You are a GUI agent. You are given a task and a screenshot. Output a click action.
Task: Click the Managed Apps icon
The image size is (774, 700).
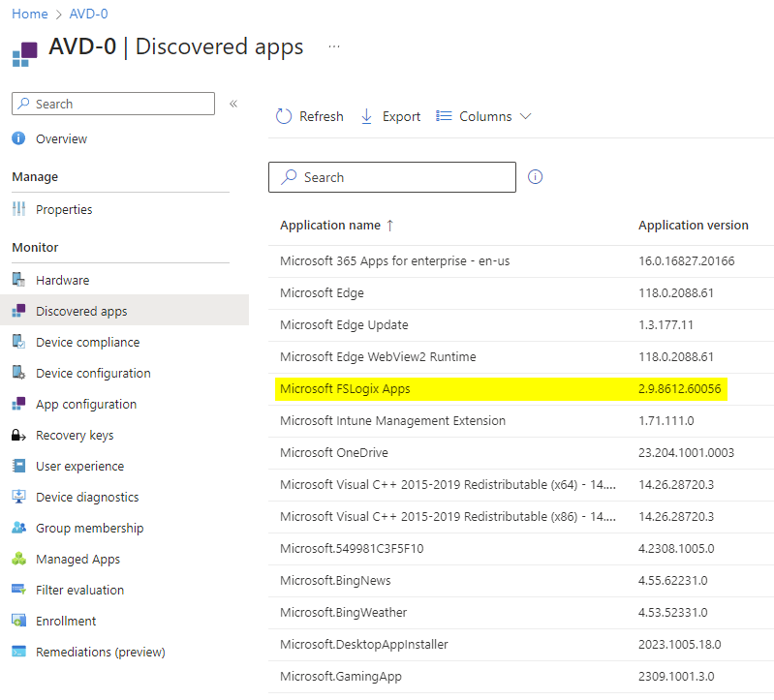click(x=18, y=559)
